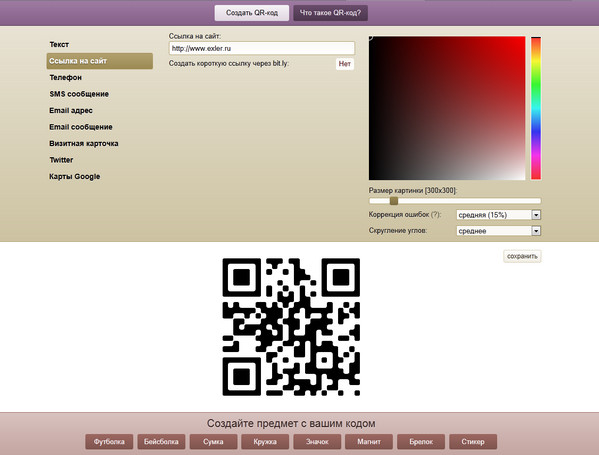
Task: Choose 'Визитная карточка' in sidebar
Action: [x=84, y=143]
